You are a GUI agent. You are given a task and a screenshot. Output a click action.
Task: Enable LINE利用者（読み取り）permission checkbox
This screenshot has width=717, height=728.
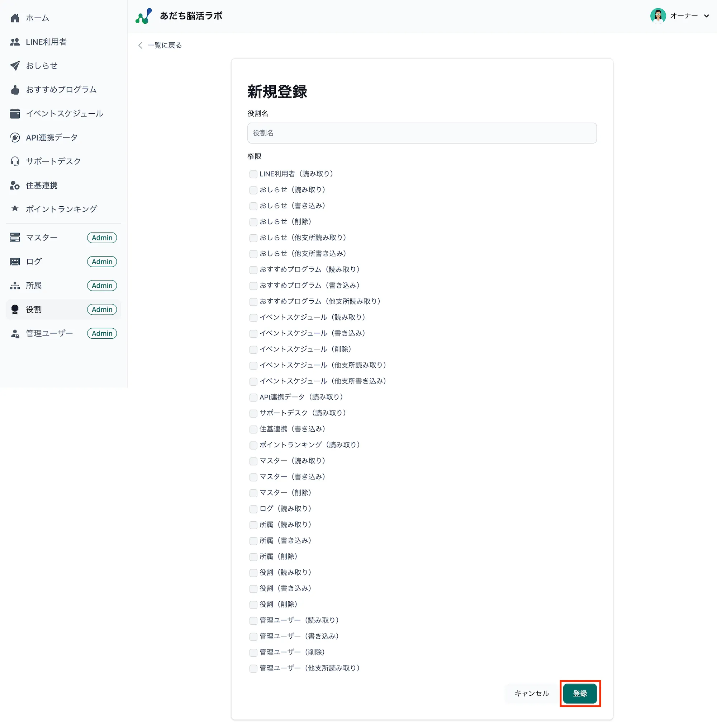[253, 174]
